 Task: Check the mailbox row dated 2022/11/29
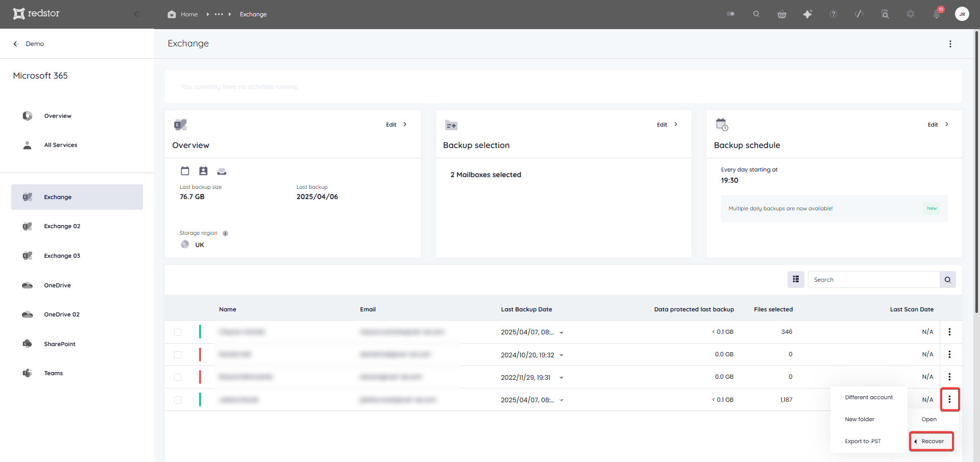point(178,377)
